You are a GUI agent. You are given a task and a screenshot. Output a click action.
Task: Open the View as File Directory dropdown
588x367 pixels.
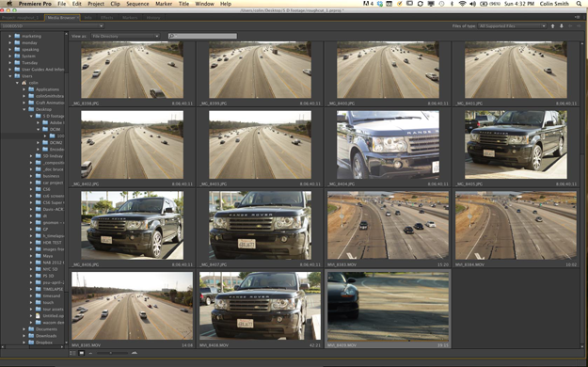pos(125,36)
